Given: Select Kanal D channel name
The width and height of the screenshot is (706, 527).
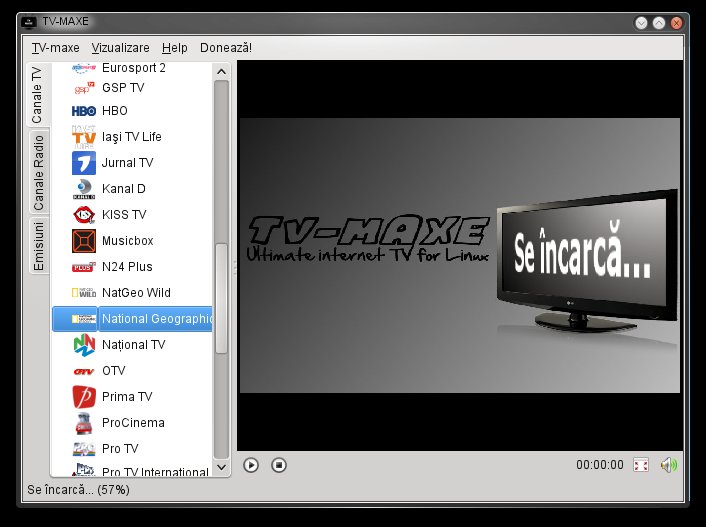Looking at the screenshot, I should pos(124,189).
